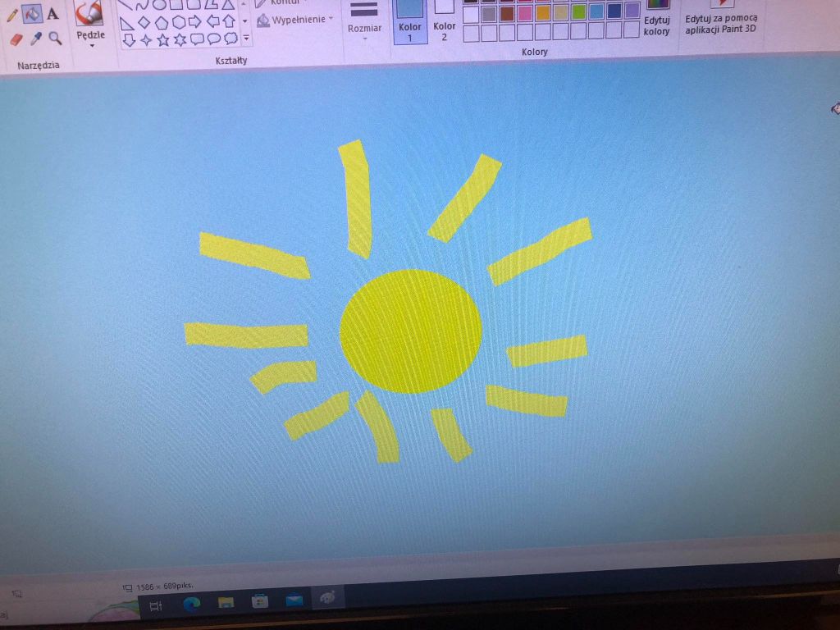Open Microsoft Store from the taskbar
Image resolution: width=840 pixels, height=630 pixels.
point(260,601)
